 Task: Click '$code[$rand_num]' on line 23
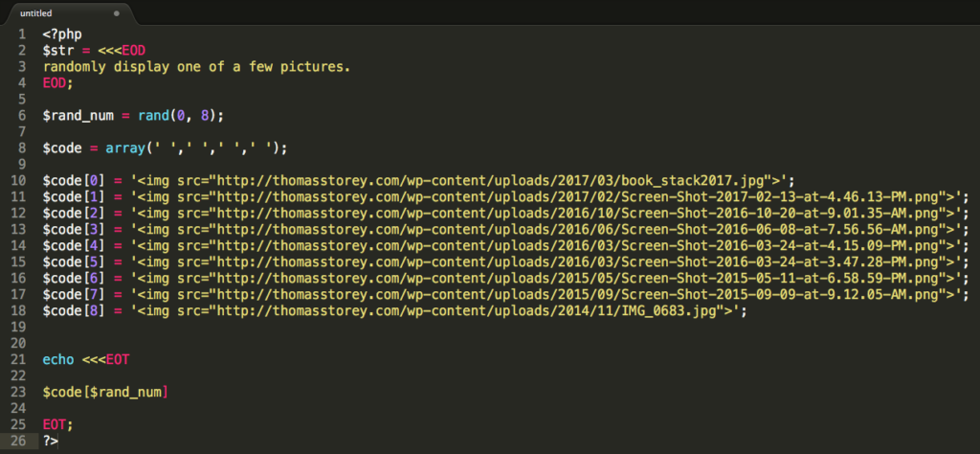tap(105, 392)
